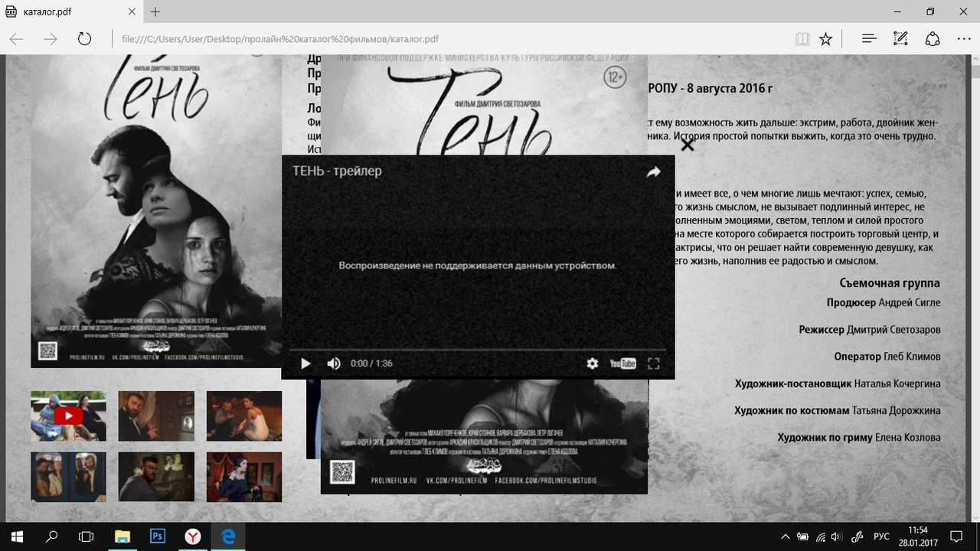Screen dimensions: 980x551
Task: Open the Windows Start menu
Action: (x=17, y=536)
